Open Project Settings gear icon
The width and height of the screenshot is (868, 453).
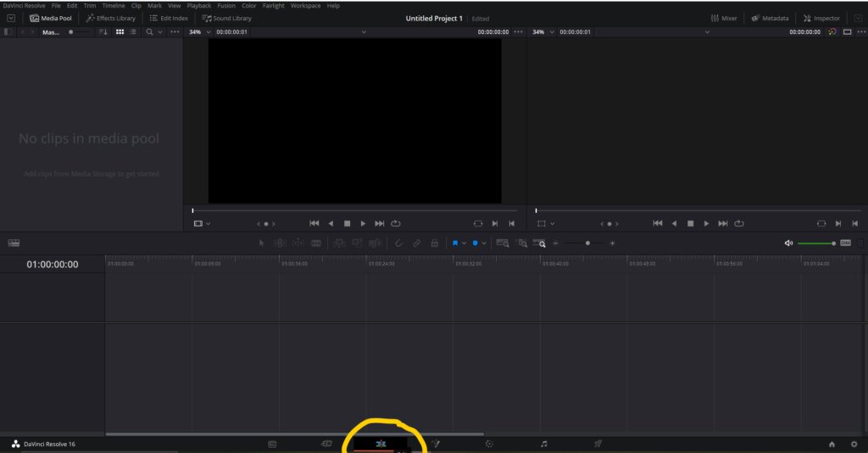[x=854, y=445]
